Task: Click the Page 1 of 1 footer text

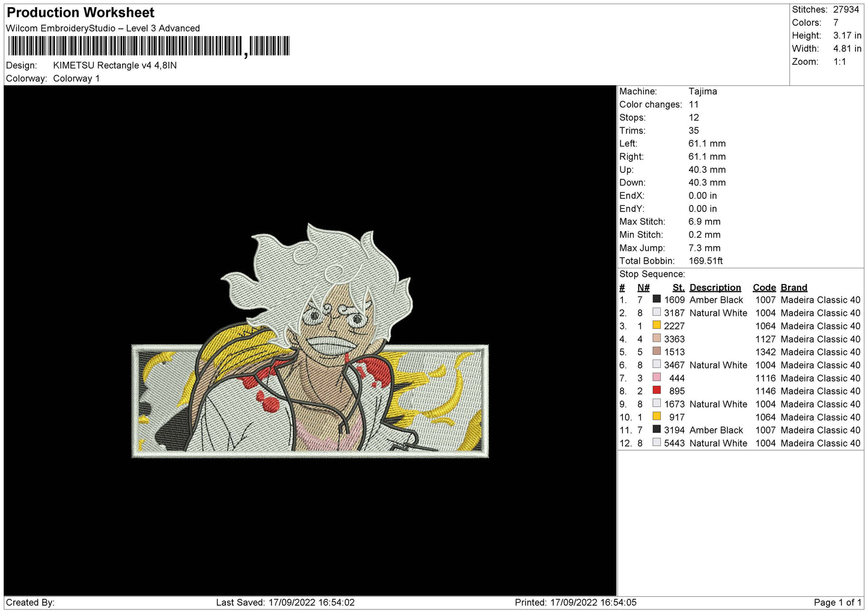Action: pos(837,602)
